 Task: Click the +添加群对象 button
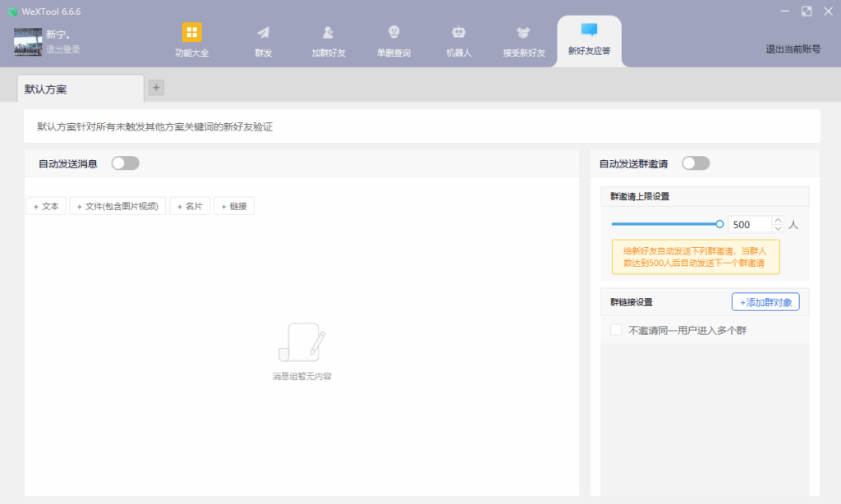point(765,302)
